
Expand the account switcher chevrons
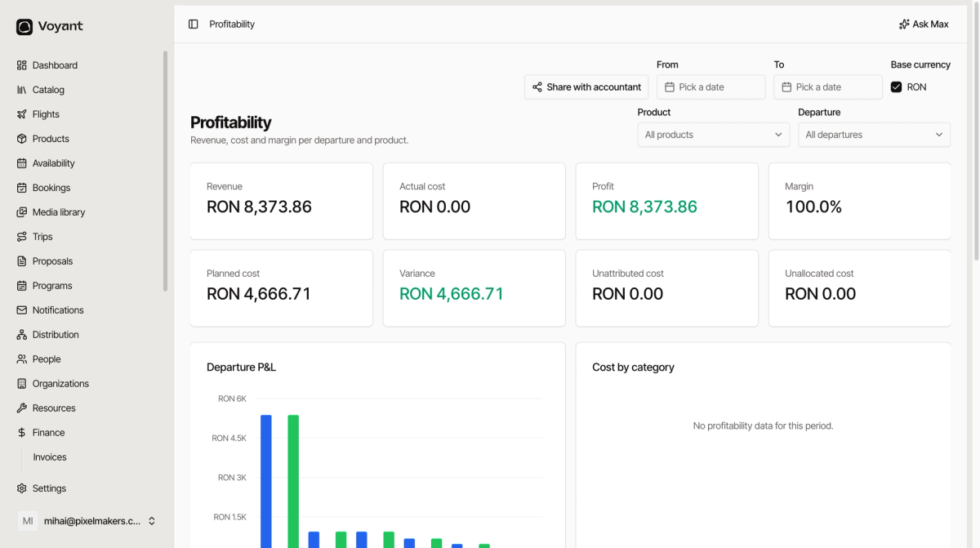click(x=152, y=521)
